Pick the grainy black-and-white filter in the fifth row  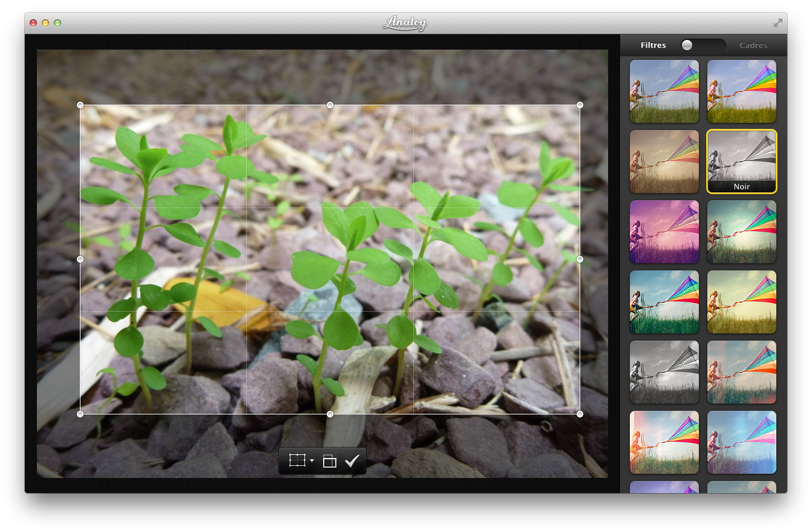[664, 372]
